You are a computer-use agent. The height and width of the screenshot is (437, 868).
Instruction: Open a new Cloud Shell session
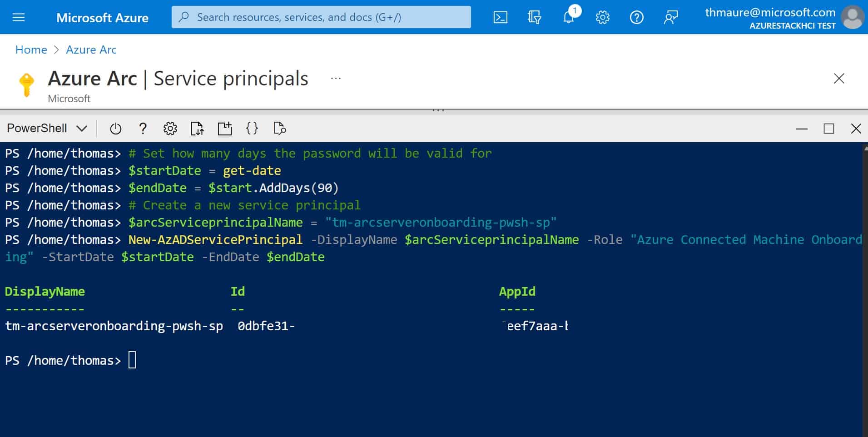click(x=225, y=128)
